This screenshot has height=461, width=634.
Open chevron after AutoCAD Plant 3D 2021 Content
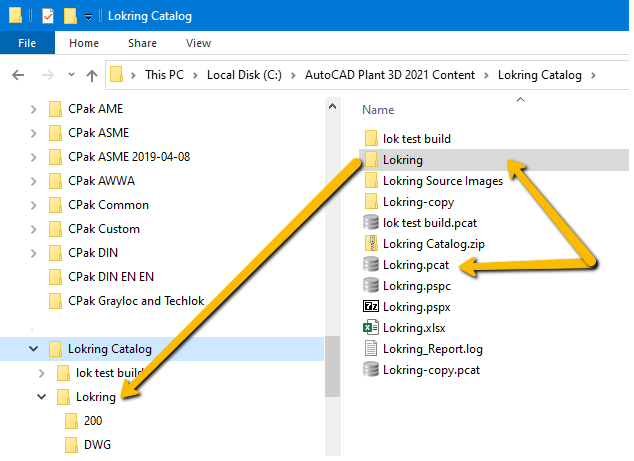click(x=486, y=75)
